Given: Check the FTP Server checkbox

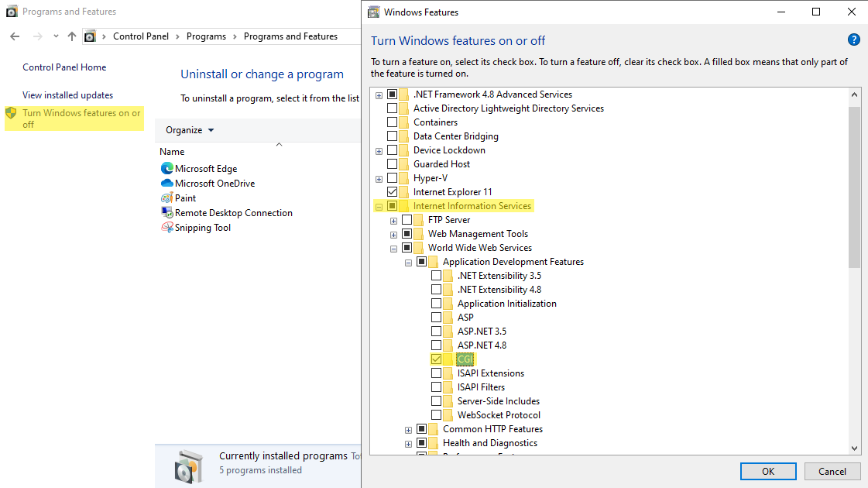Looking at the screenshot, I should click(407, 220).
